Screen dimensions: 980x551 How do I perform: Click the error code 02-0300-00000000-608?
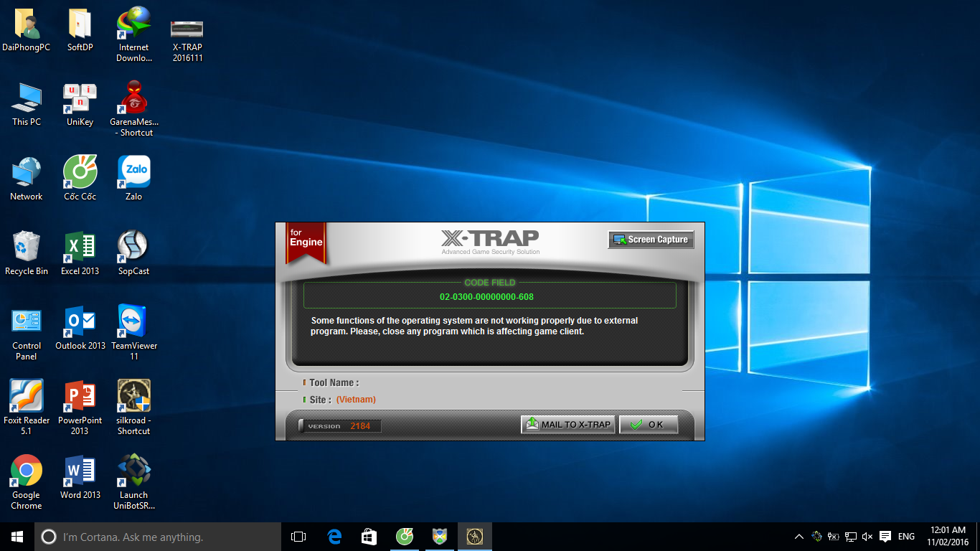486,297
